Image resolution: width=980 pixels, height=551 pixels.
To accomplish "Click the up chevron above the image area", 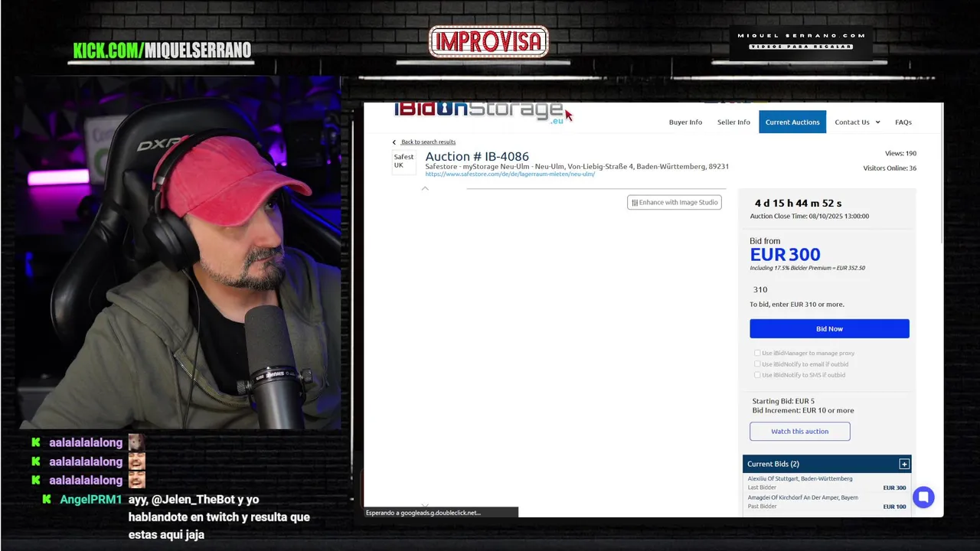I will pyautogui.click(x=425, y=188).
